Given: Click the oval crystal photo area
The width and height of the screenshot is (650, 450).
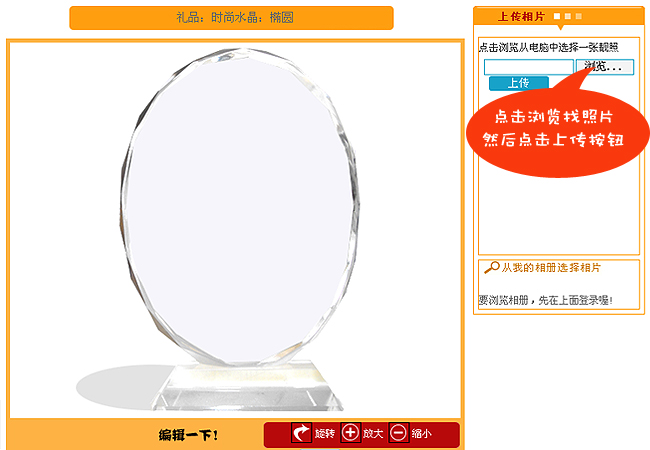Looking at the screenshot, I should pyautogui.click(x=240, y=207).
